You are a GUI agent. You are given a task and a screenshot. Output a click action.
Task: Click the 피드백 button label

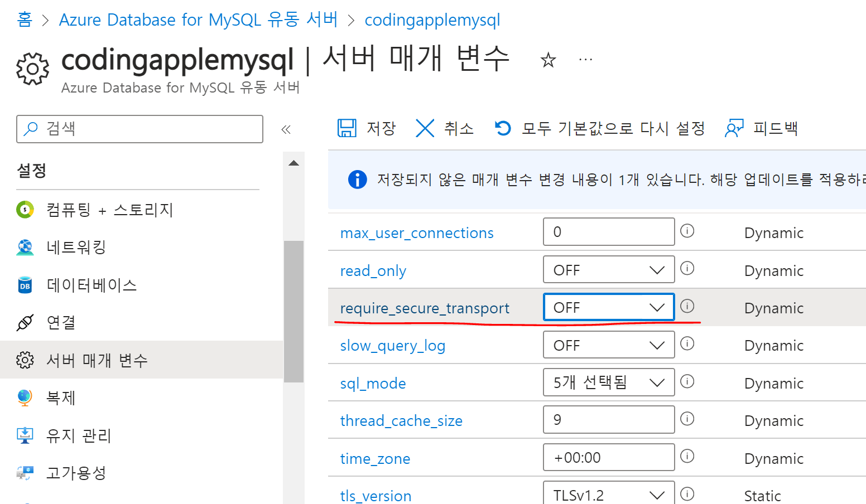tap(776, 128)
